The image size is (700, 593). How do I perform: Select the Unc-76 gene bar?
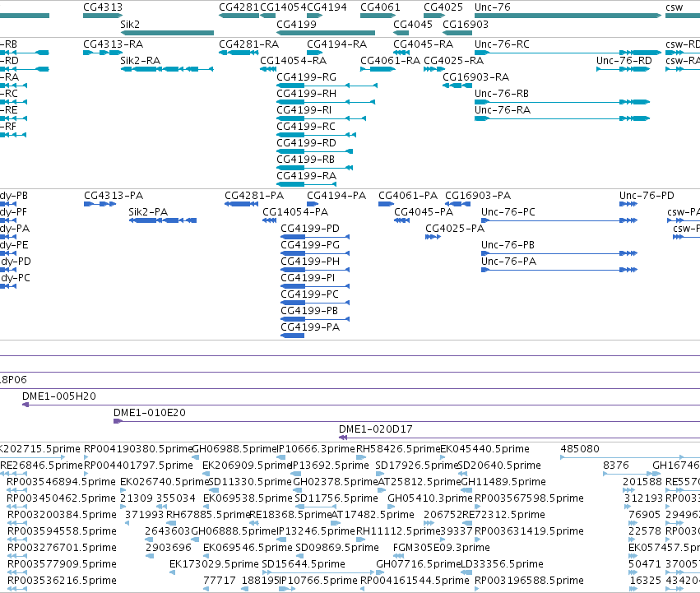point(568,16)
